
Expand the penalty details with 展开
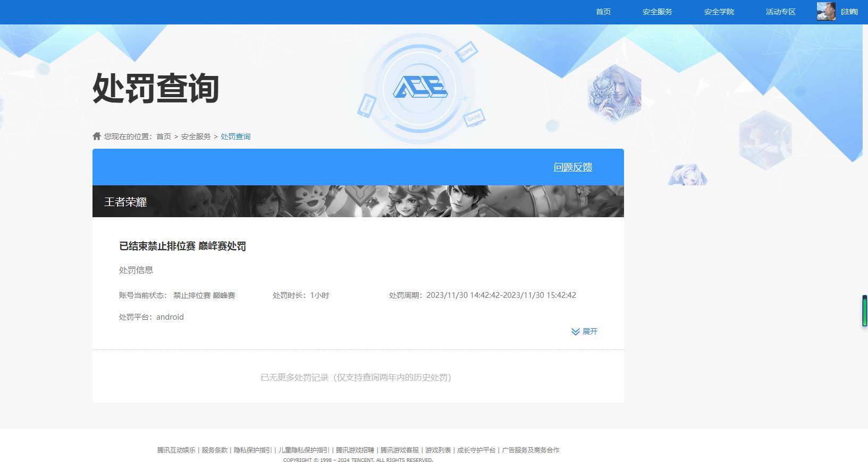tap(584, 331)
